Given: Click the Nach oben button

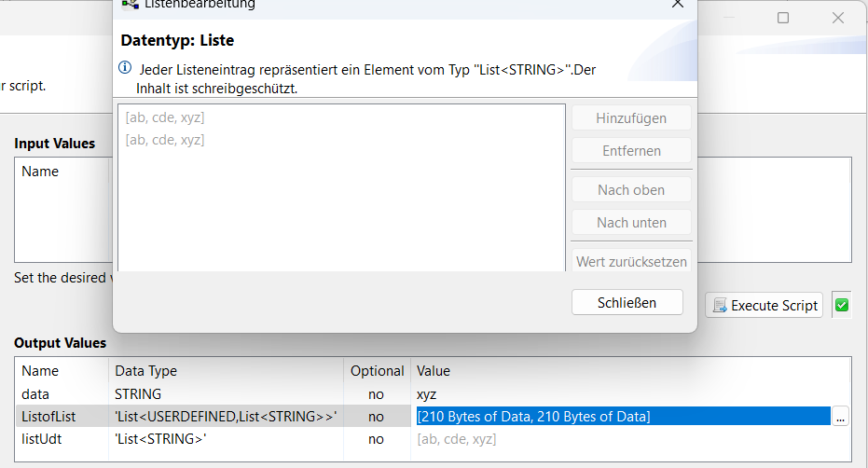Looking at the screenshot, I should (x=631, y=190).
